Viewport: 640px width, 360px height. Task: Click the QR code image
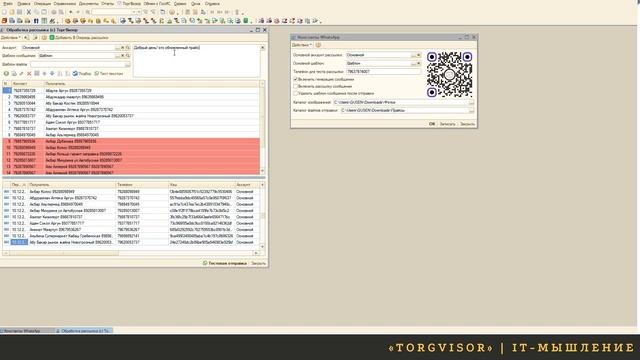(449, 75)
